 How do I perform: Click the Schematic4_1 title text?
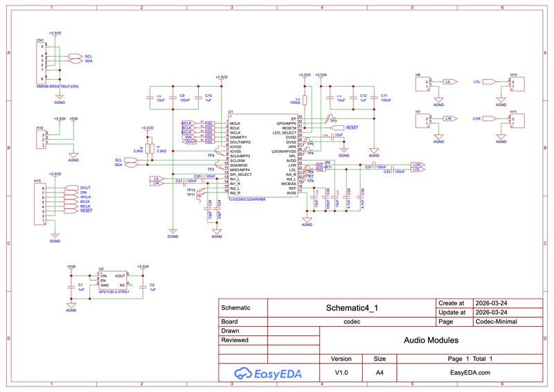pos(352,308)
